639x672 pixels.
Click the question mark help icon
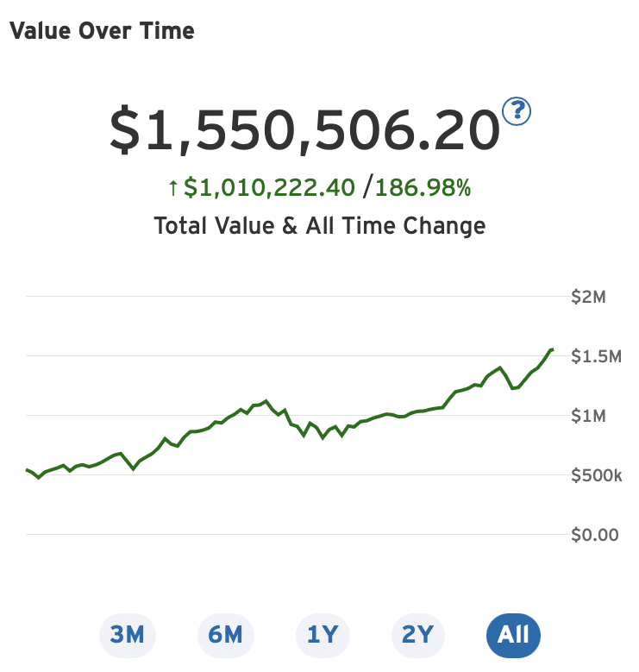tap(517, 111)
